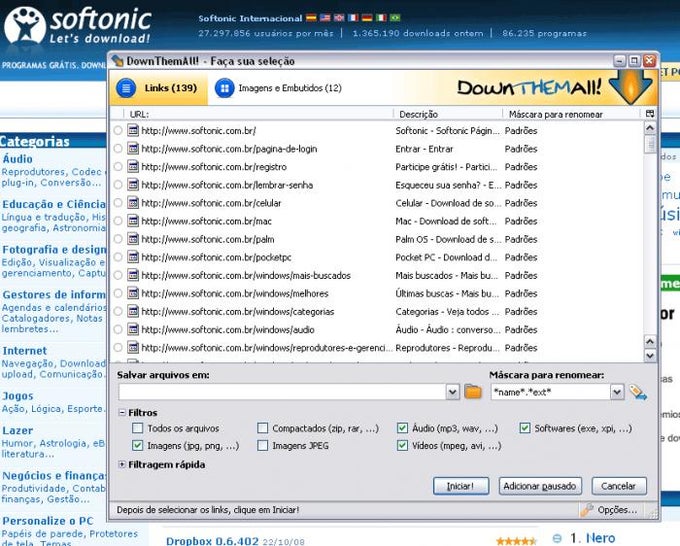Select radio button for pagina-de-login link

point(118,149)
